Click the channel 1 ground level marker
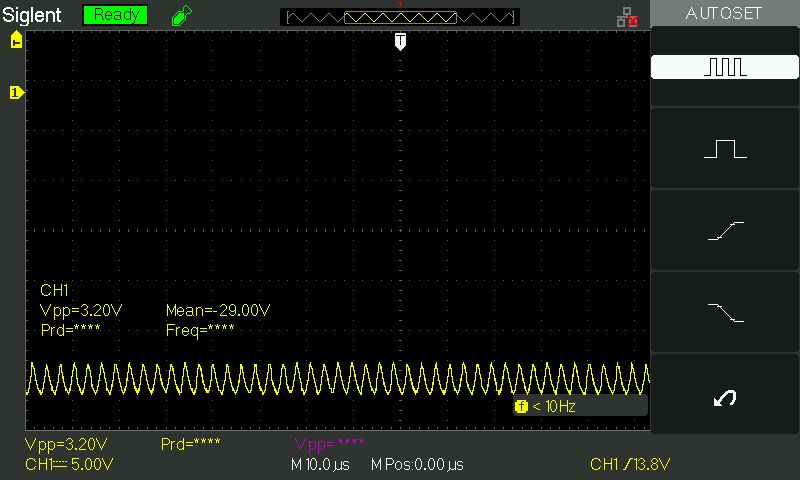 pos(16,93)
